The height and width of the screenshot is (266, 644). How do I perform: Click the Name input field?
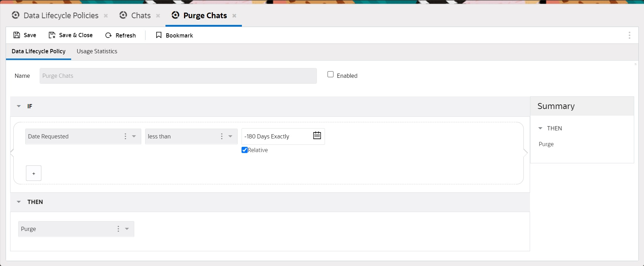[178, 76]
